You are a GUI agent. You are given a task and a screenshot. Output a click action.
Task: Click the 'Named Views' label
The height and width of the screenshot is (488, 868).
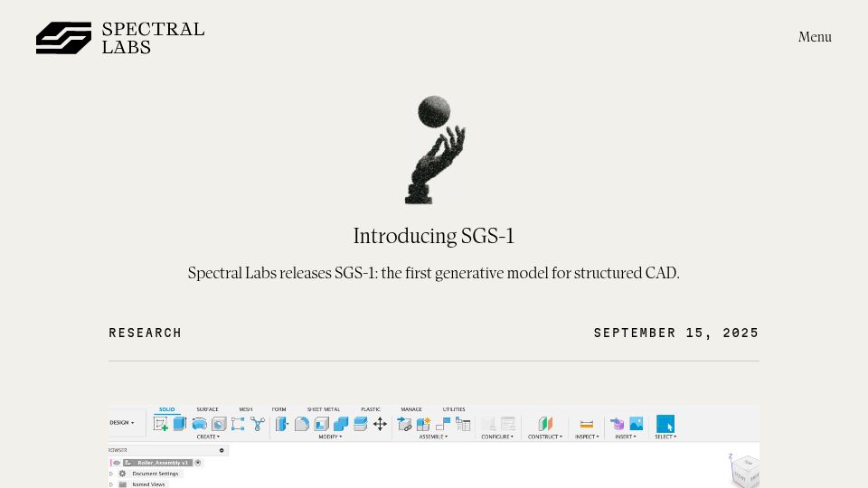pos(148,484)
